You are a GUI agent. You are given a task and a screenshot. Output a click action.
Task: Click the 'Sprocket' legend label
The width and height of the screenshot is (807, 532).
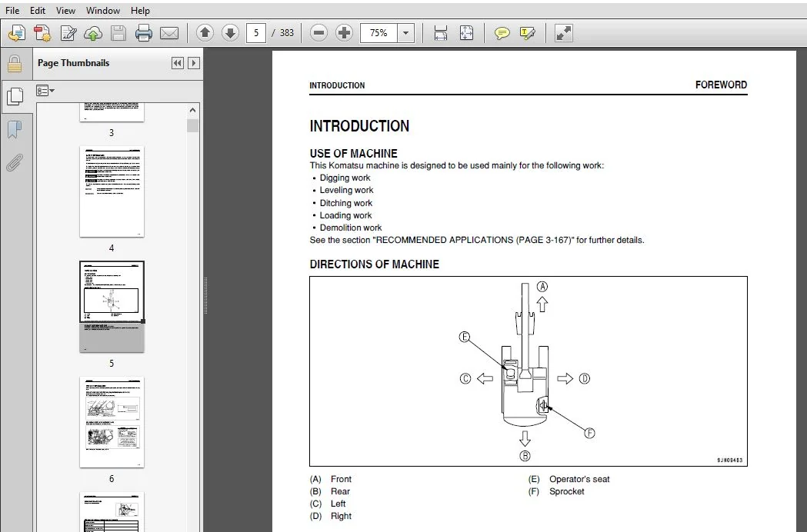tap(567, 491)
